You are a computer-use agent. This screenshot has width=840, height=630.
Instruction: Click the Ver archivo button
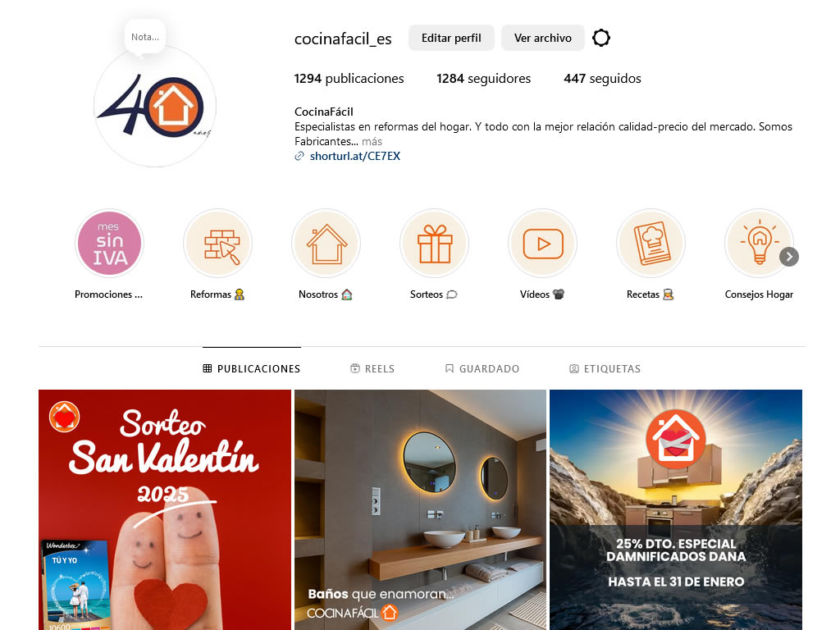(543, 38)
